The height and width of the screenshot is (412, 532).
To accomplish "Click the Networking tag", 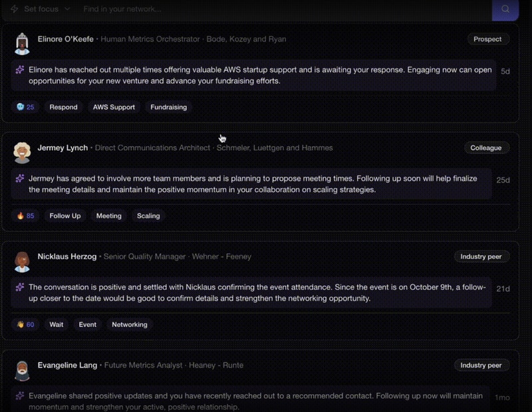I will coord(130,325).
